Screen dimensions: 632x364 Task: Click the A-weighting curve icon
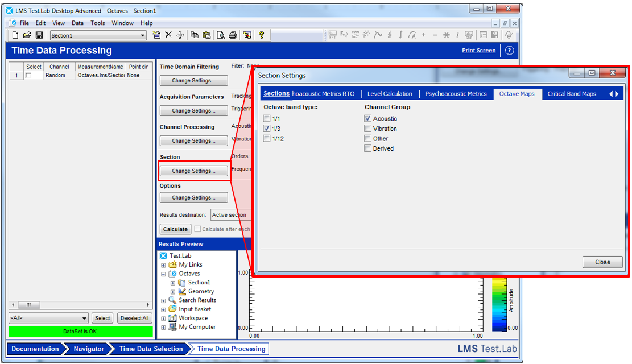[412, 35]
